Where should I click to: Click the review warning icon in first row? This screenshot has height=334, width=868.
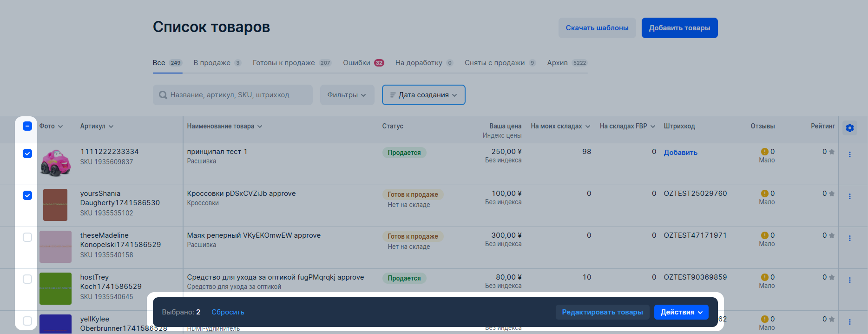tap(764, 152)
